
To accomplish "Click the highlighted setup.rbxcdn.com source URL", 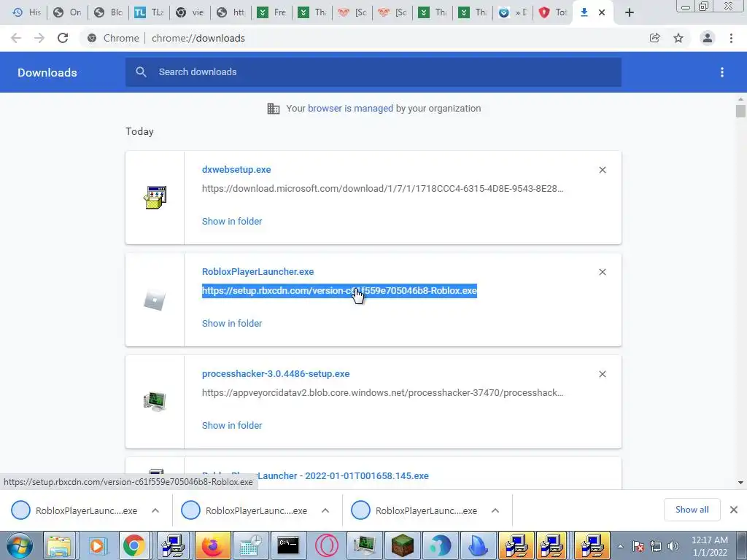I will 339,291.
